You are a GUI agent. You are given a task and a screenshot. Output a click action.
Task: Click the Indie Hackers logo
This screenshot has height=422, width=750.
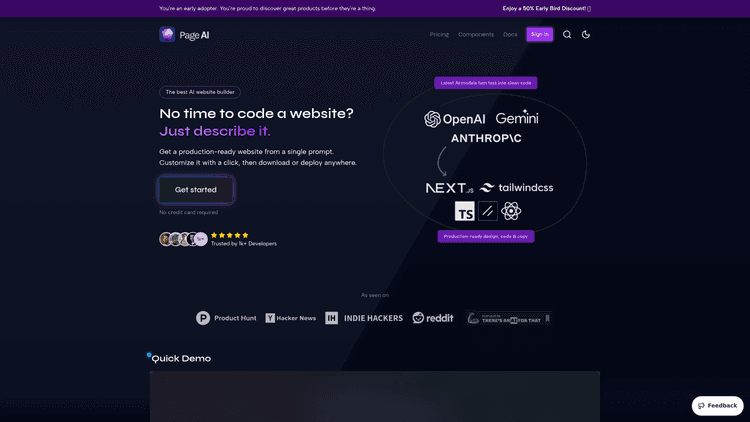(364, 318)
